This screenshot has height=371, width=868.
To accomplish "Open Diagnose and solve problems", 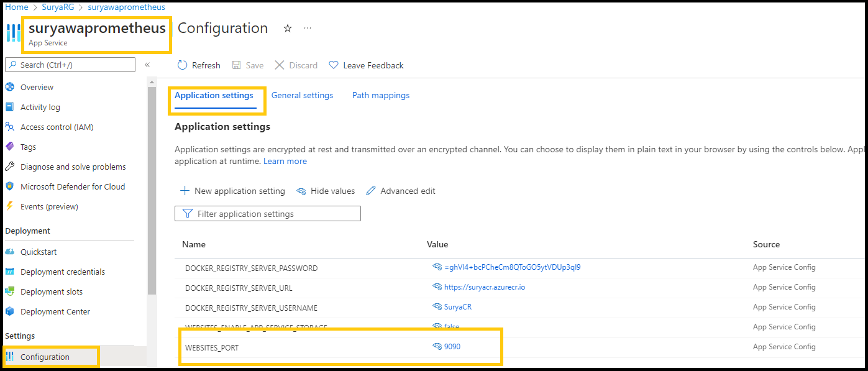I will click(73, 167).
